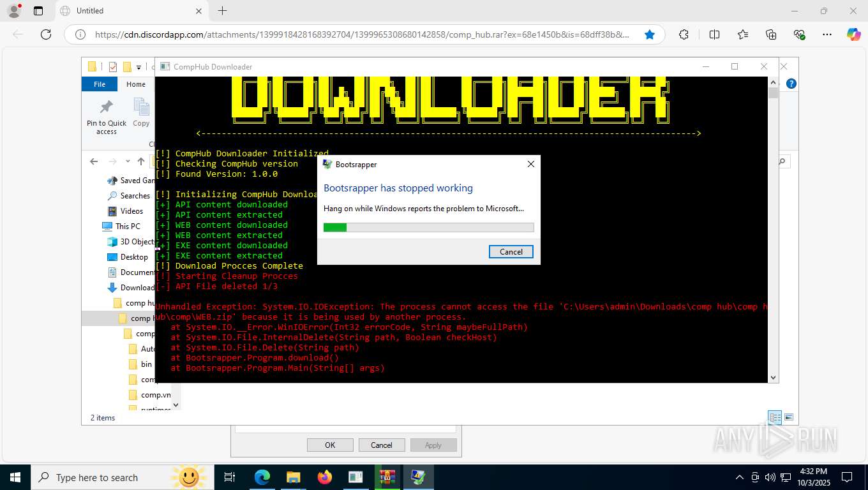This screenshot has width=868, height=490.
Task: Go up one folder level in Explorer
Action: [141, 161]
